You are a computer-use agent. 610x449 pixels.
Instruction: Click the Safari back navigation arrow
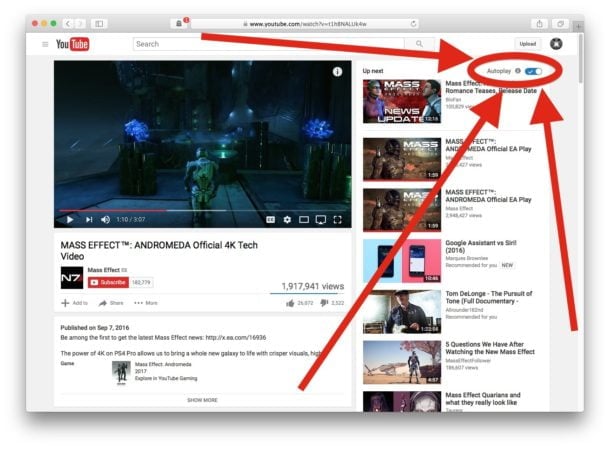[x=68, y=23]
